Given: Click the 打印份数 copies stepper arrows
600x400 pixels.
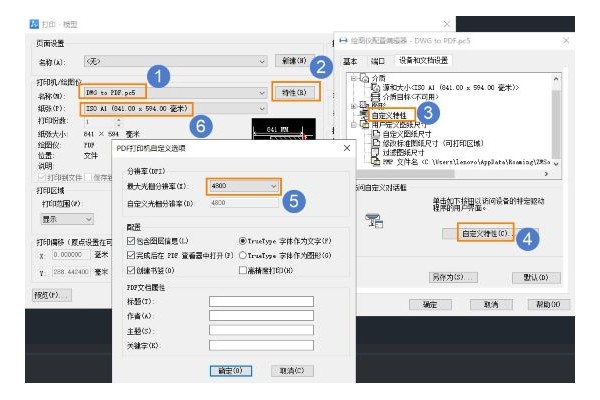Looking at the screenshot, I should click(x=119, y=122).
